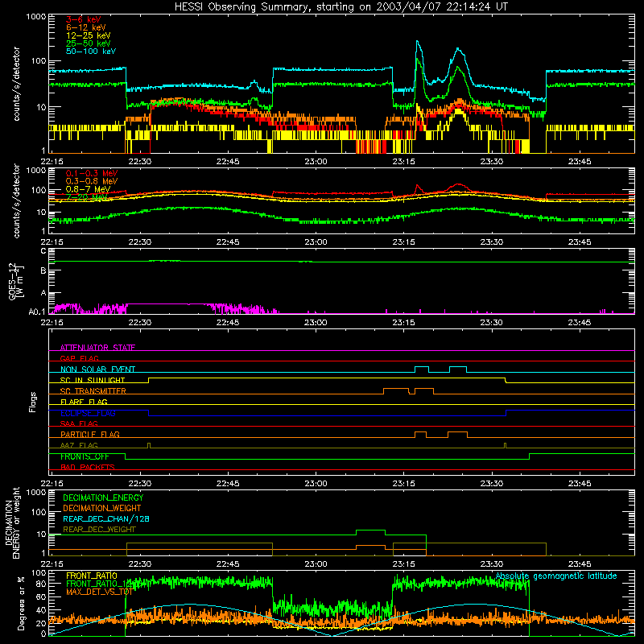Click the MAX_DET_VS_TOT legend label
Screen dimensions: 644x644
click(x=99, y=592)
